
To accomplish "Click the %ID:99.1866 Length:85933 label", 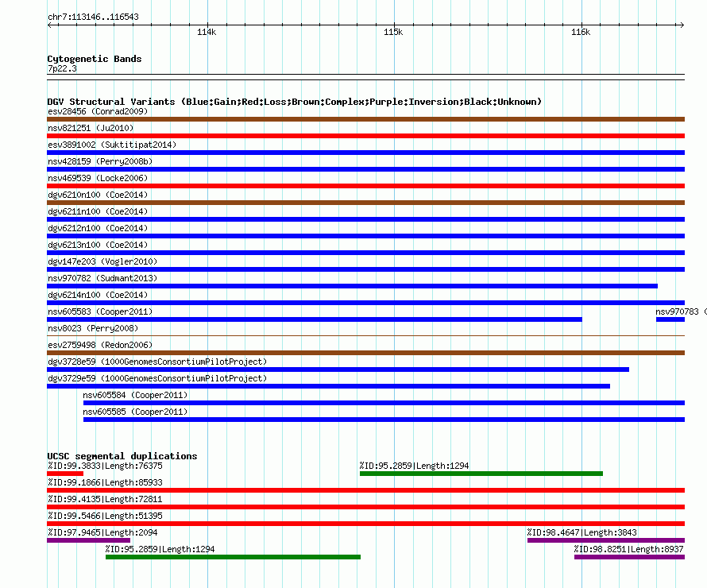I will pos(105,482).
